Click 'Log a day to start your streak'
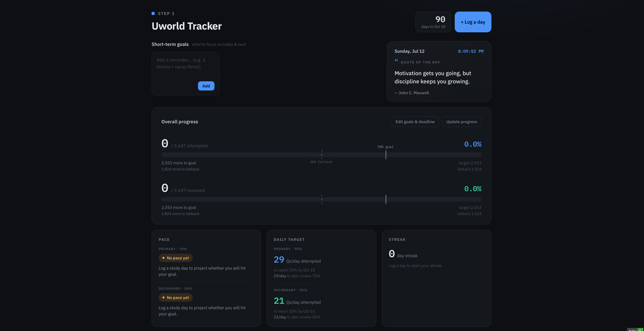The width and height of the screenshot is (644, 331). [415, 266]
